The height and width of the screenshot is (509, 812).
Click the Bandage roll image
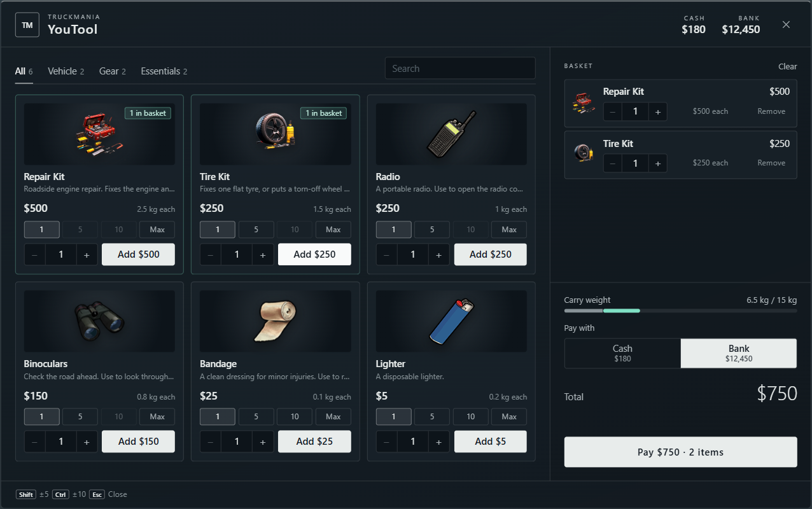(x=275, y=321)
